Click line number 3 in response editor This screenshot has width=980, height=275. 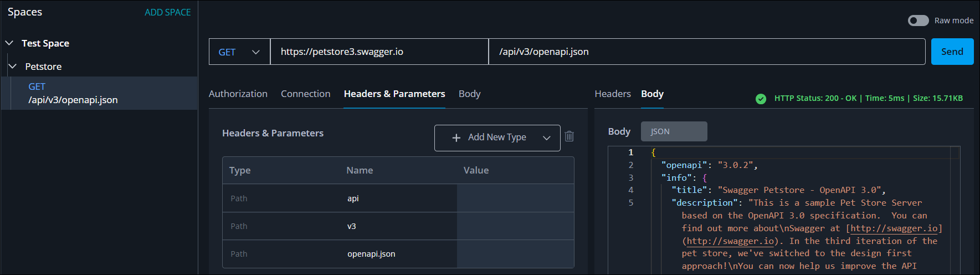(630, 177)
